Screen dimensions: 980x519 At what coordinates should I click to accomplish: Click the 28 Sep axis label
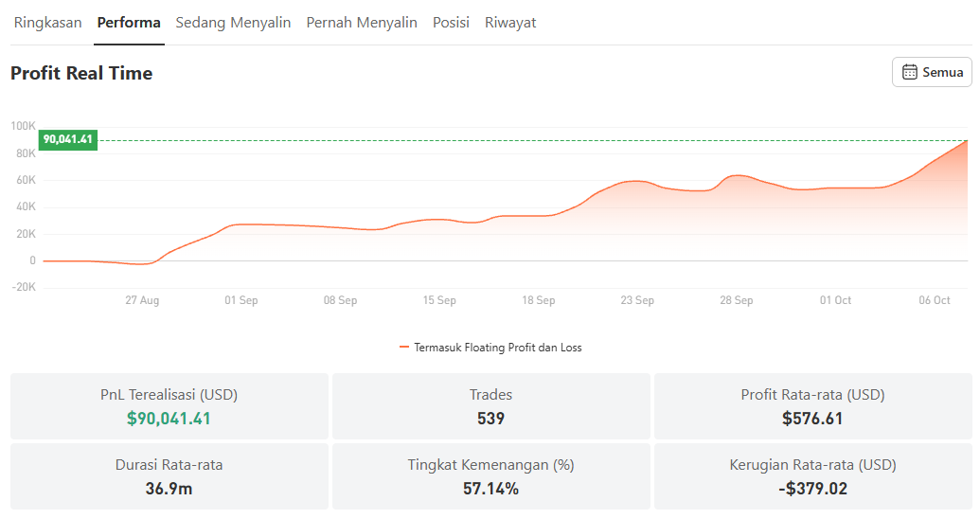pos(737,300)
